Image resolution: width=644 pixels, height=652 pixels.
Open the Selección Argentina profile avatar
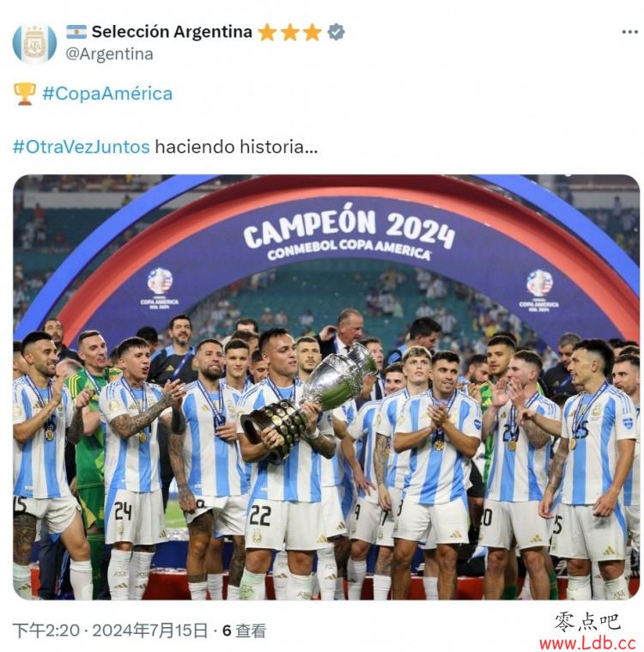34,43
